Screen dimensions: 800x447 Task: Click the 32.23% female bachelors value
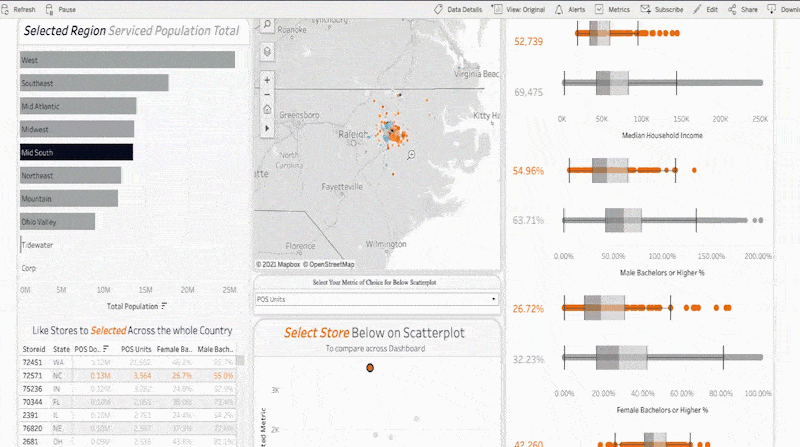click(x=528, y=360)
